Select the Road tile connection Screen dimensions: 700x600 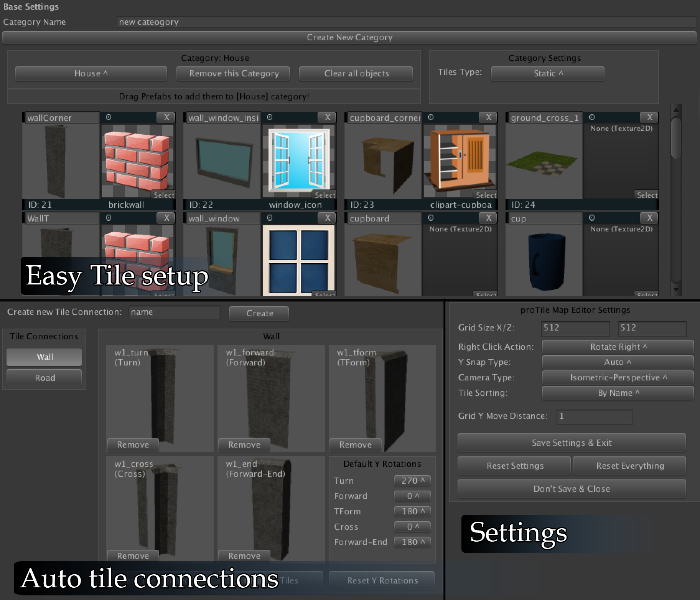coord(44,378)
